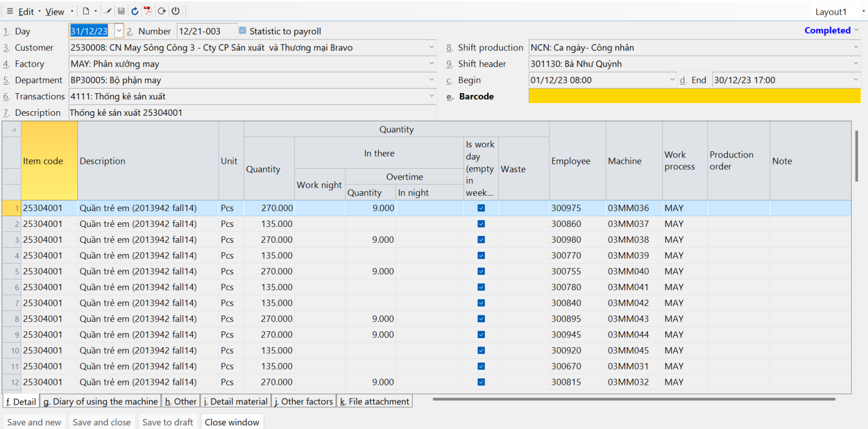This screenshot has width=868, height=429.
Task: Refresh the record with the blue circular arrow
Action: (x=134, y=11)
